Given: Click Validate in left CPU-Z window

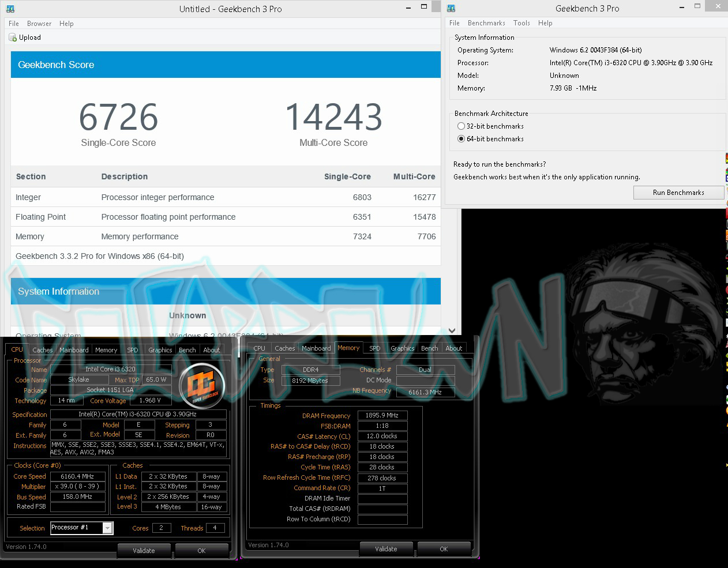Looking at the screenshot, I should [144, 551].
